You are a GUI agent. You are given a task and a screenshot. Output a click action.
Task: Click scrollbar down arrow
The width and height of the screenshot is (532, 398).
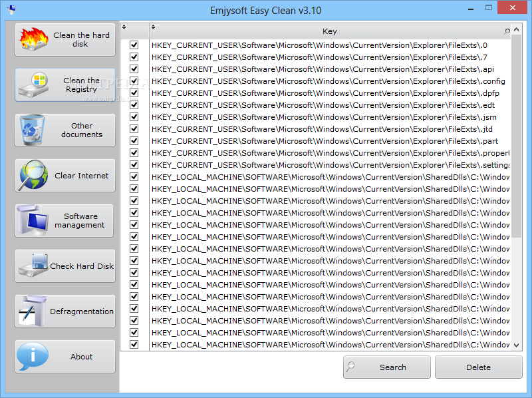click(x=517, y=345)
